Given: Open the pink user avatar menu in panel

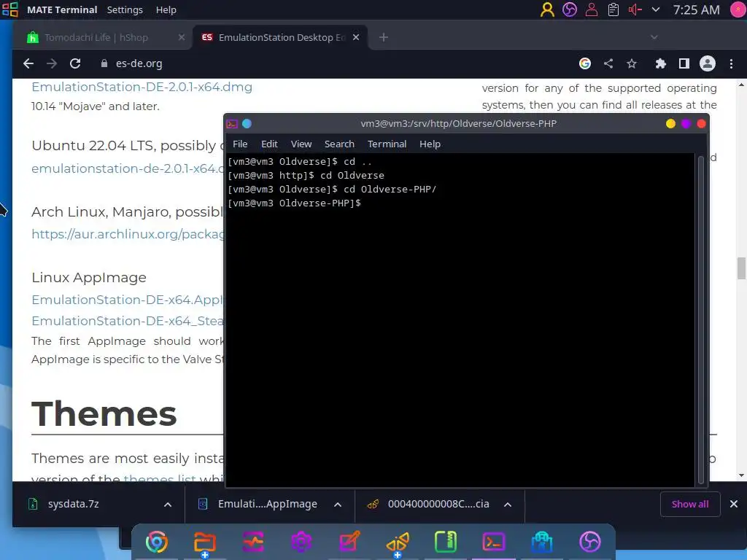Looking at the screenshot, I should tap(738, 9).
